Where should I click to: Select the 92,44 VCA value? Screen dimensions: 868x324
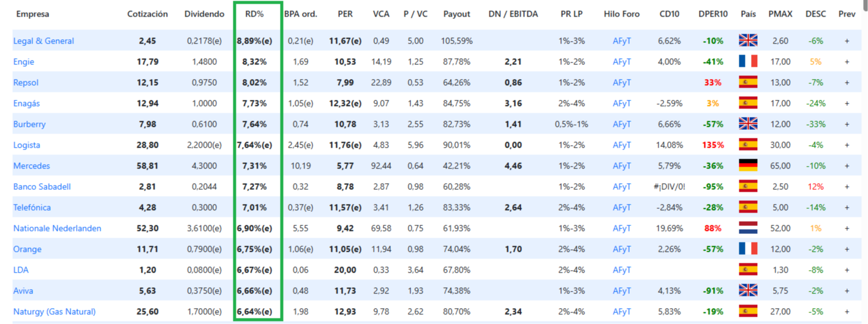[x=381, y=166]
